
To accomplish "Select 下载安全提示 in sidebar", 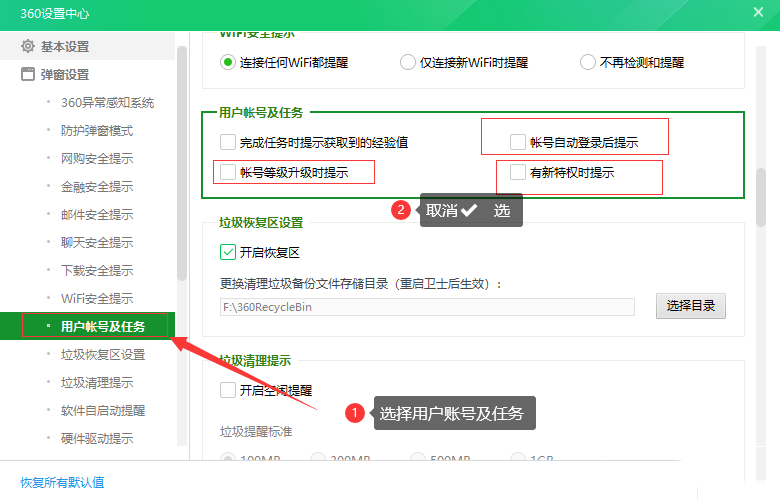I will [x=97, y=271].
